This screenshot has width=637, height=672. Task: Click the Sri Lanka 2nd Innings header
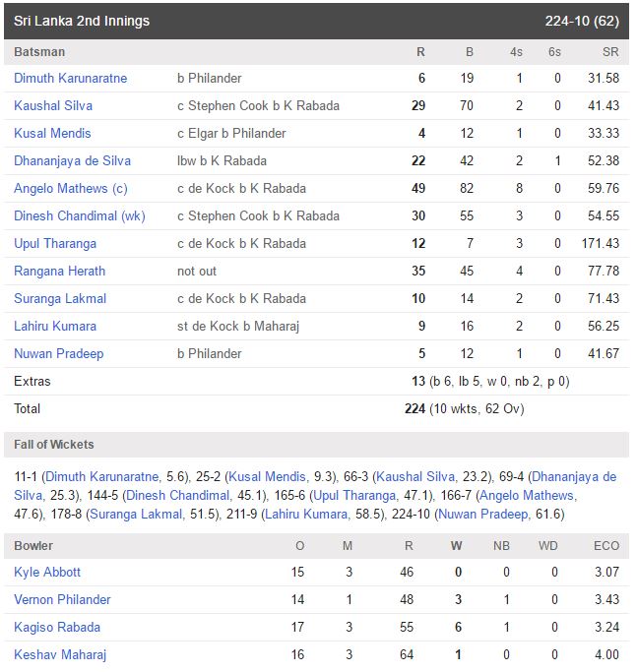[82, 21]
